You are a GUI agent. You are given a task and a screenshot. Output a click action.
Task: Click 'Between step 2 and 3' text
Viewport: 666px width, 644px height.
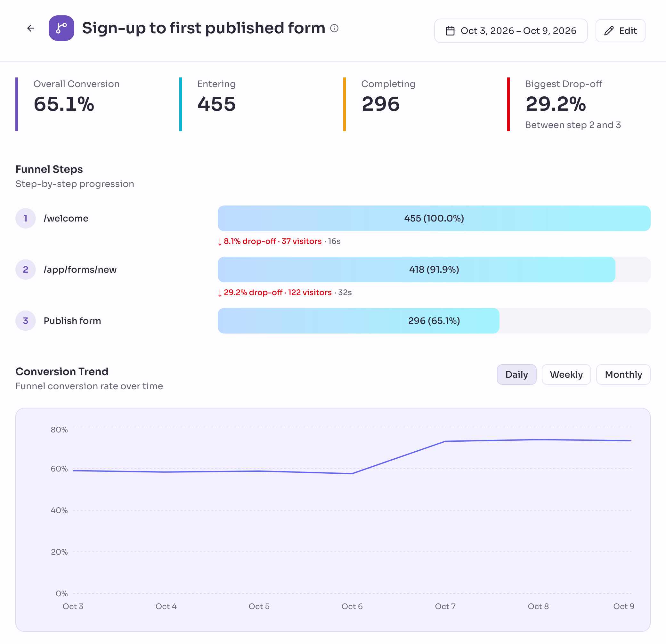click(573, 125)
